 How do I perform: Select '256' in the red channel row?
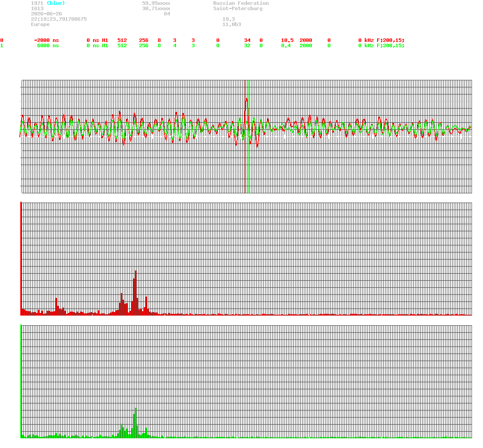tap(143, 41)
